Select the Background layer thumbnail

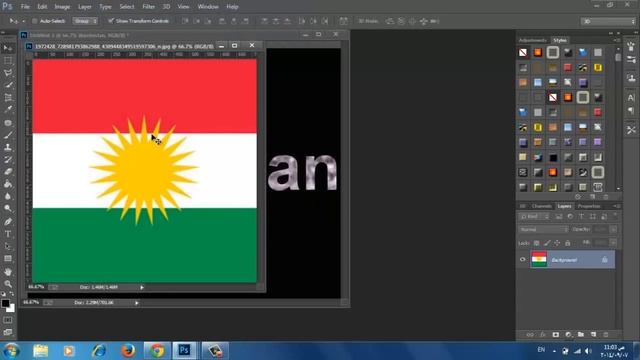pos(539,260)
